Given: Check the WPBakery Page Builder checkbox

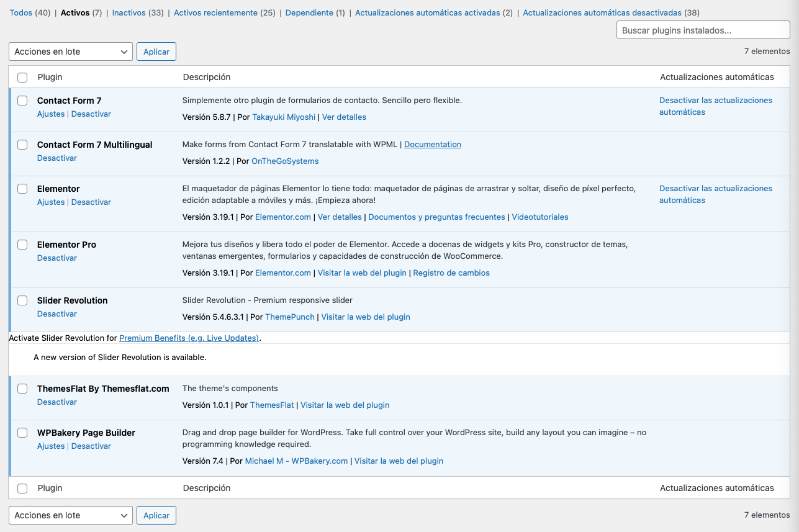Looking at the screenshot, I should (22, 433).
